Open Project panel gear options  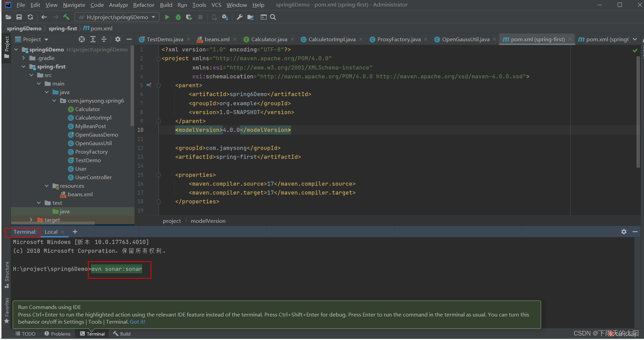118,39
